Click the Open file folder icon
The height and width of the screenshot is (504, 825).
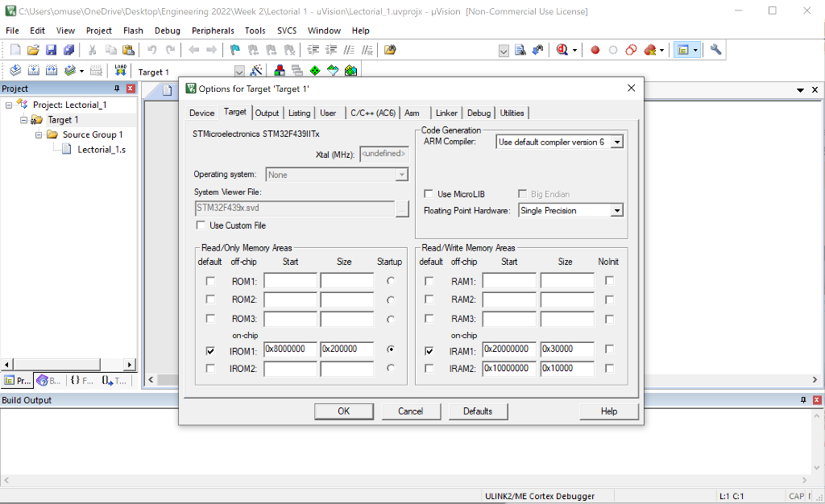click(x=33, y=50)
